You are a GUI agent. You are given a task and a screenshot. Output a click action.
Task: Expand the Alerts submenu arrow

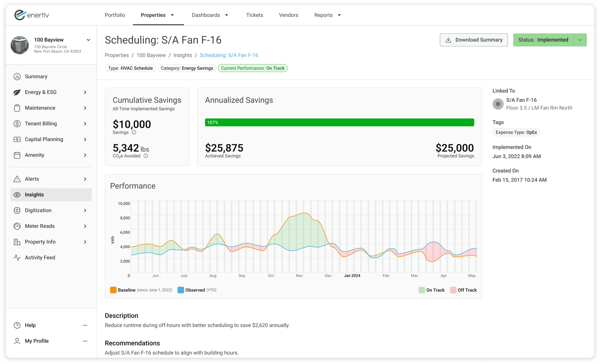coord(85,179)
